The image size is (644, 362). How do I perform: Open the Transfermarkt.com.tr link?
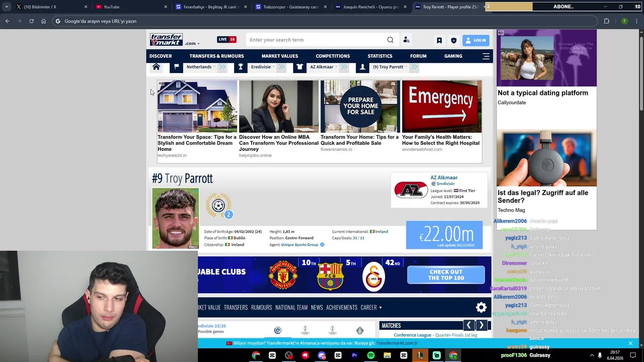tap(397, 343)
